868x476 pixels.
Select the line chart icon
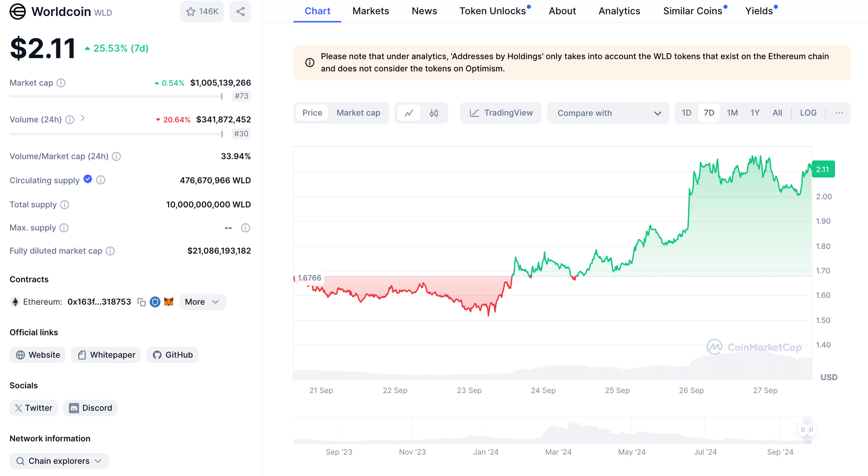tap(409, 113)
